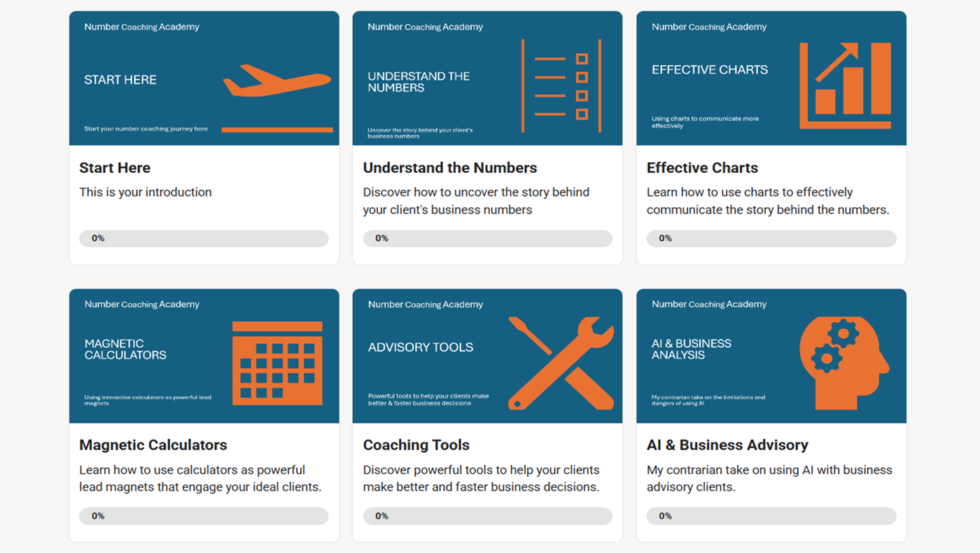Image resolution: width=980 pixels, height=553 pixels.
Task: Click the AI & Business Advisory progress bar
Action: pos(771,516)
